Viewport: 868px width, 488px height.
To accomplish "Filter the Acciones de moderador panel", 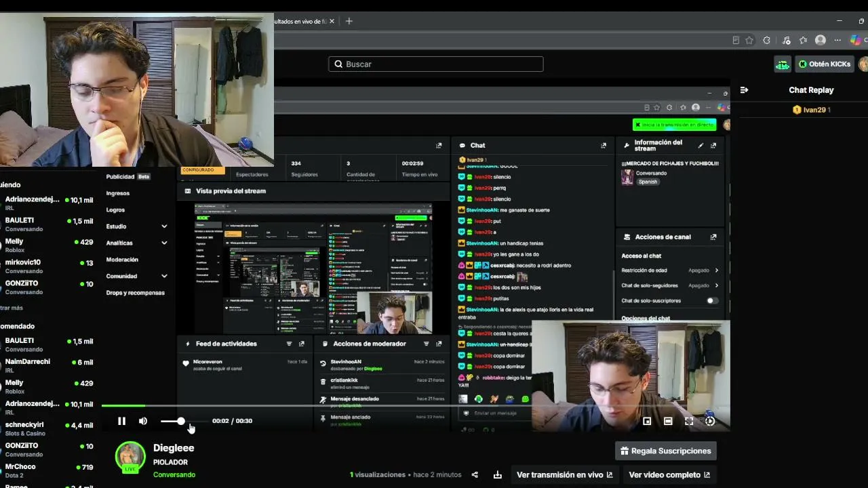I will [426, 344].
